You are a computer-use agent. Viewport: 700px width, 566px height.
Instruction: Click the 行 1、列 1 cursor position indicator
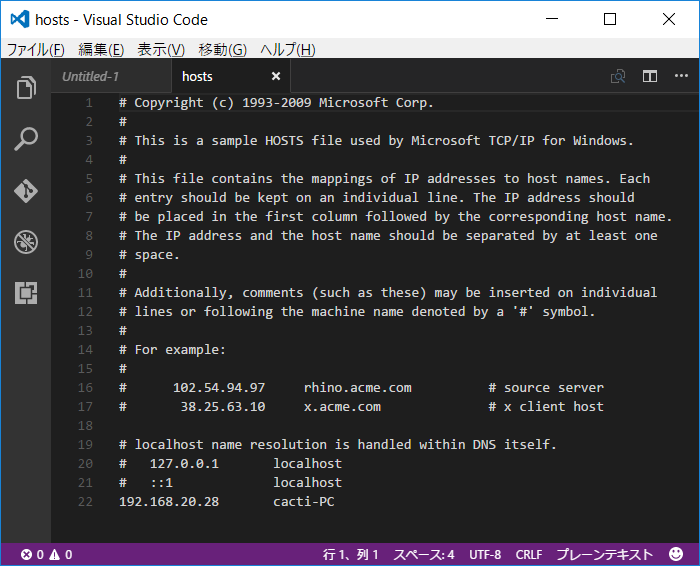[x=350, y=554]
